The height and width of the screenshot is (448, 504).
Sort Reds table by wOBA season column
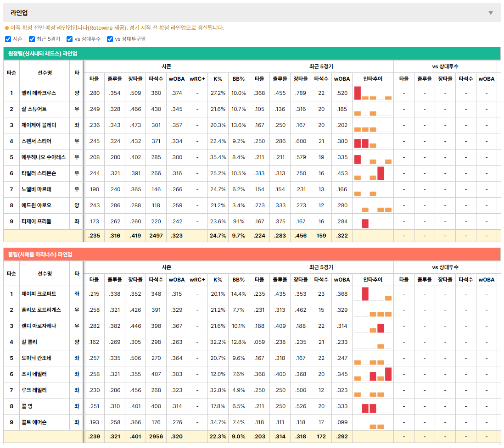pyautogui.click(x=177, y=79)
